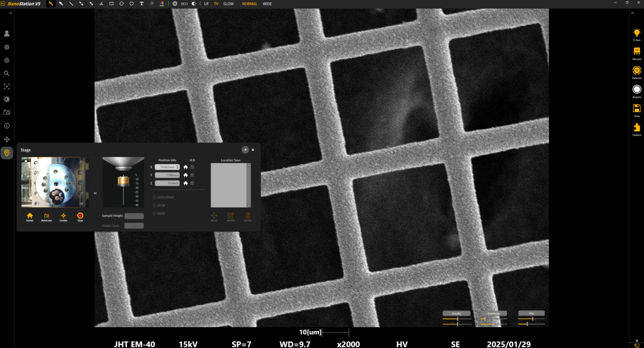Toggle the H.D checkbox for X
644x348 pixels.
coord(192,167)
